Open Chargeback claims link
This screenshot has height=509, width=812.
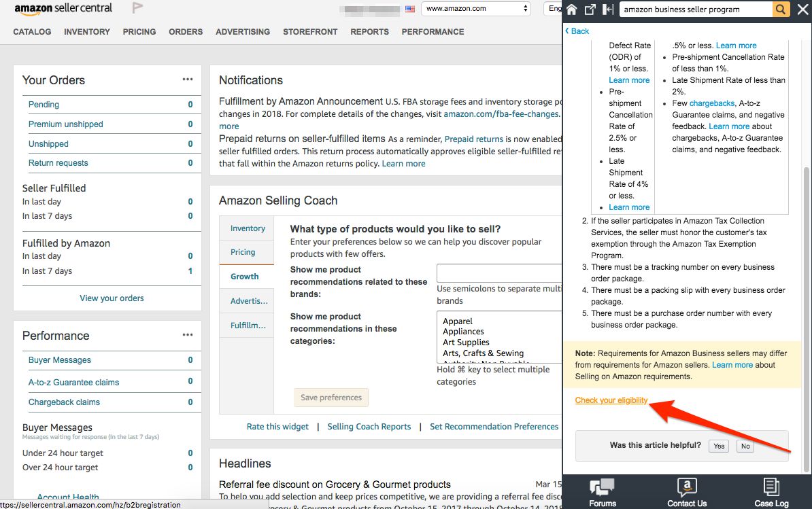click(64, 402)
